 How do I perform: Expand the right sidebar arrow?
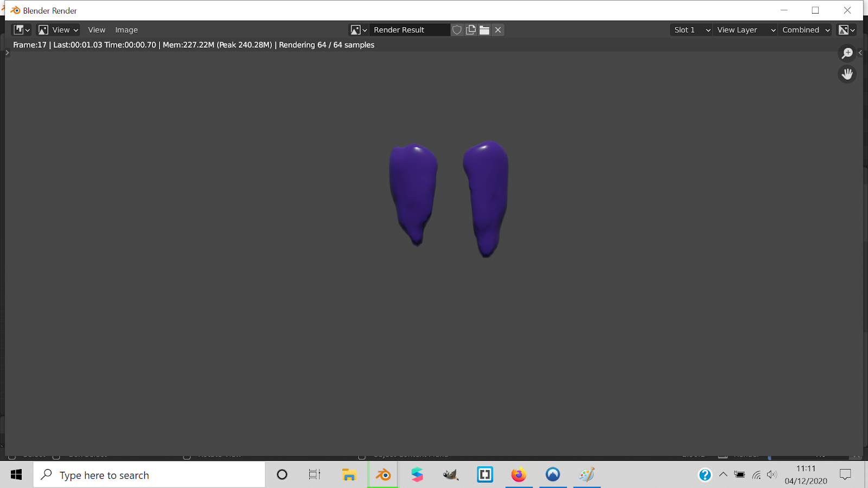coord(860,53)
